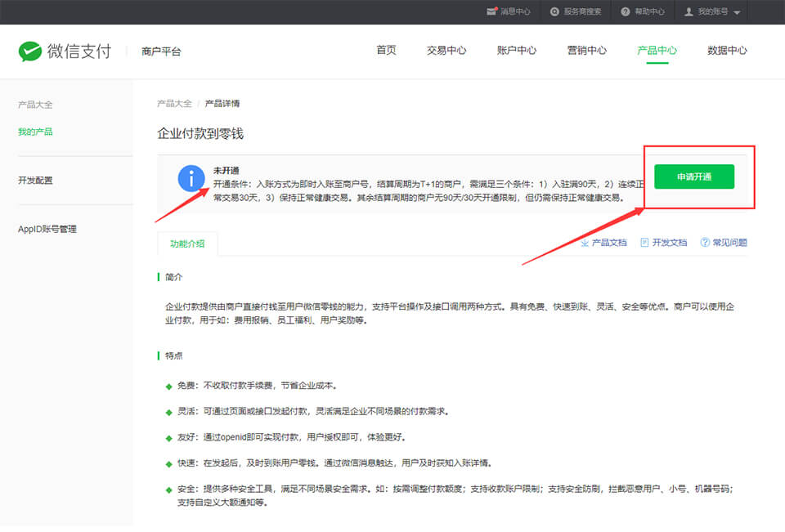Click the 商户平台 label next to the logo
Screen dimensions: 785x532
161,51
